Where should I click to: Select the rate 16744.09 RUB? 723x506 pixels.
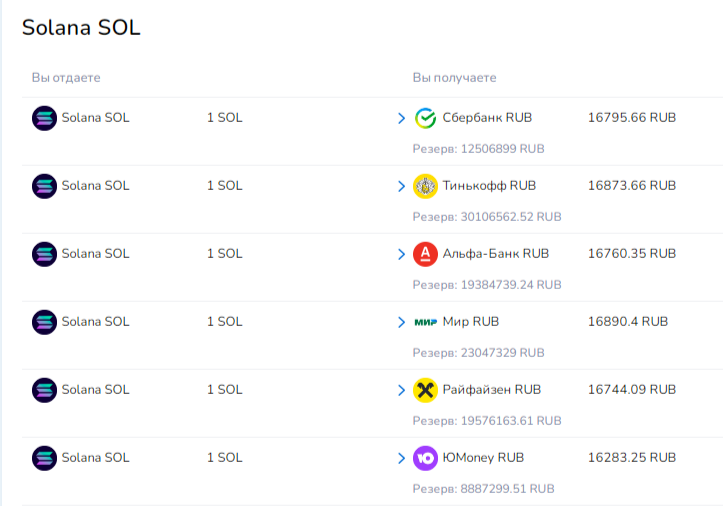[x=632, y=389]
